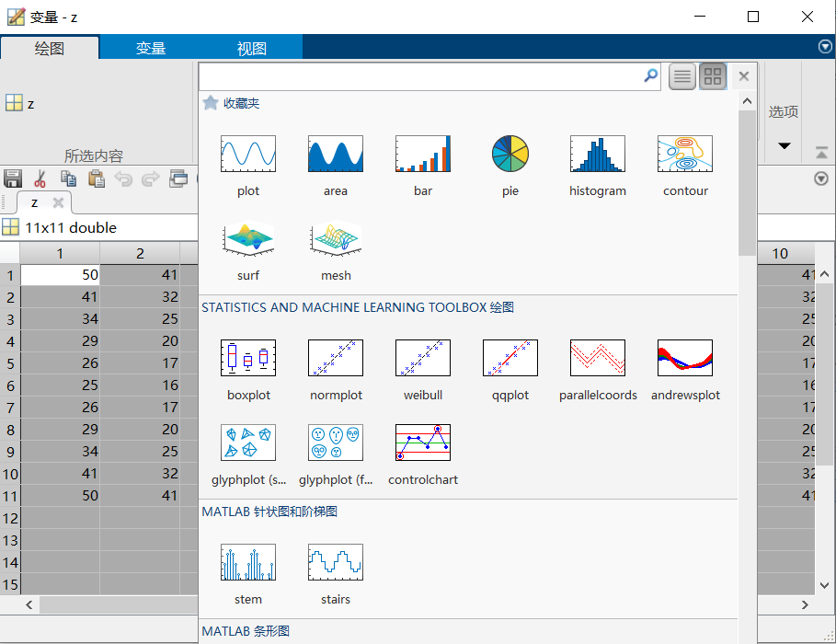836x644 pixels.
Task: Open the 选项 dropdown arrow
Action: (784, 145)
